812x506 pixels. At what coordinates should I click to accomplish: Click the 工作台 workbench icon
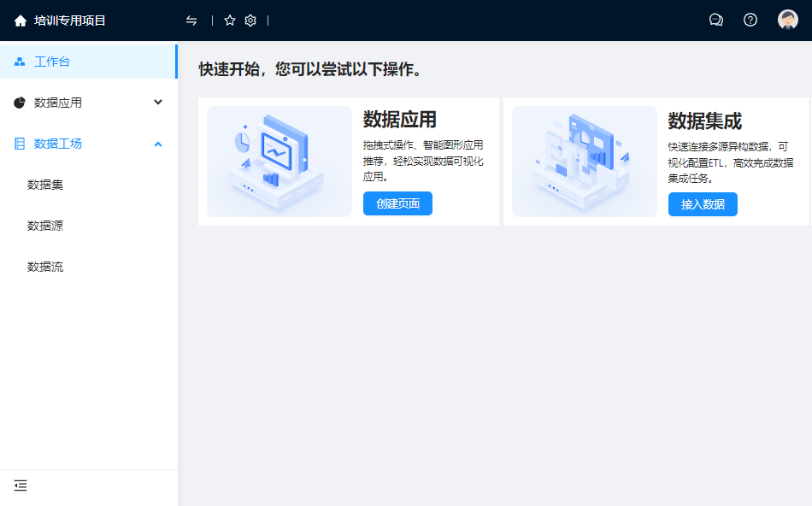[20, 62]
